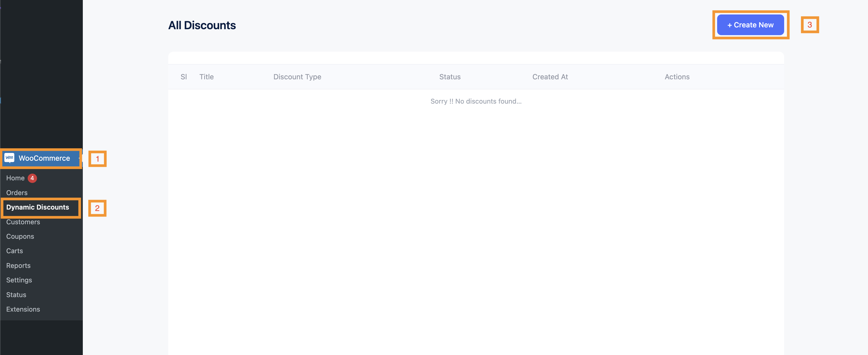Image resolution: width=868 pixels, height=355 pixels.
Task: Click the Extensions menu item icon
Action: click(x=23, y=308)
